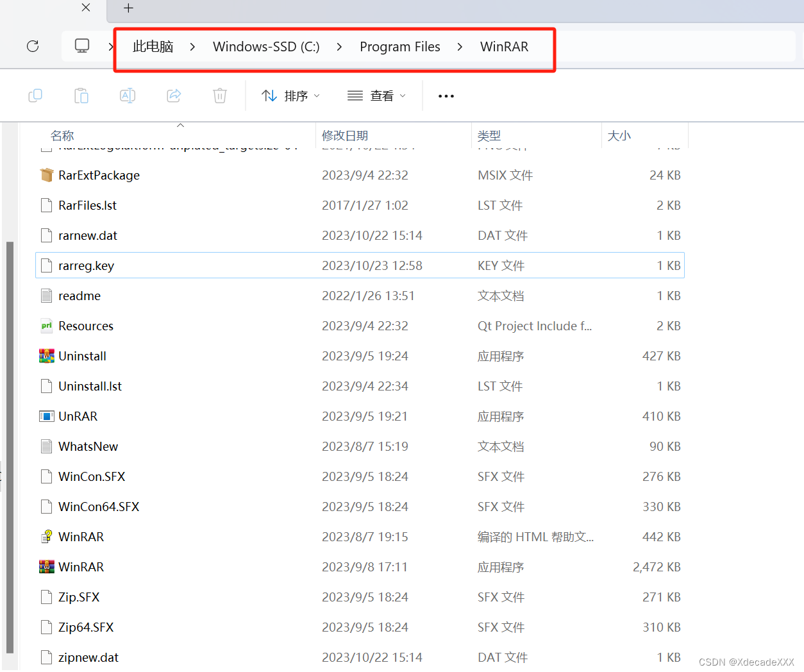Click the rarnew.dat file icon
804x672 pixels.
47,235
